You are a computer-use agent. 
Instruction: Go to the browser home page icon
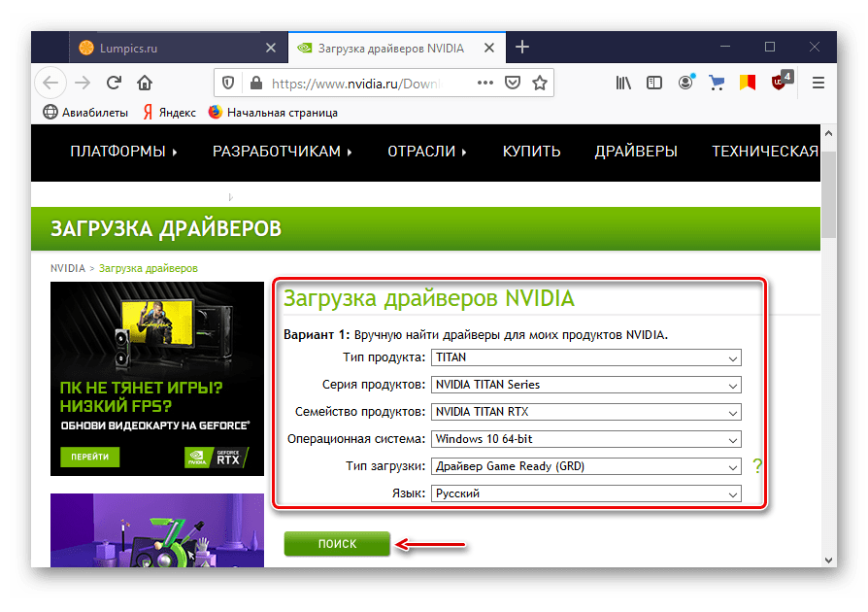point(145,83)
